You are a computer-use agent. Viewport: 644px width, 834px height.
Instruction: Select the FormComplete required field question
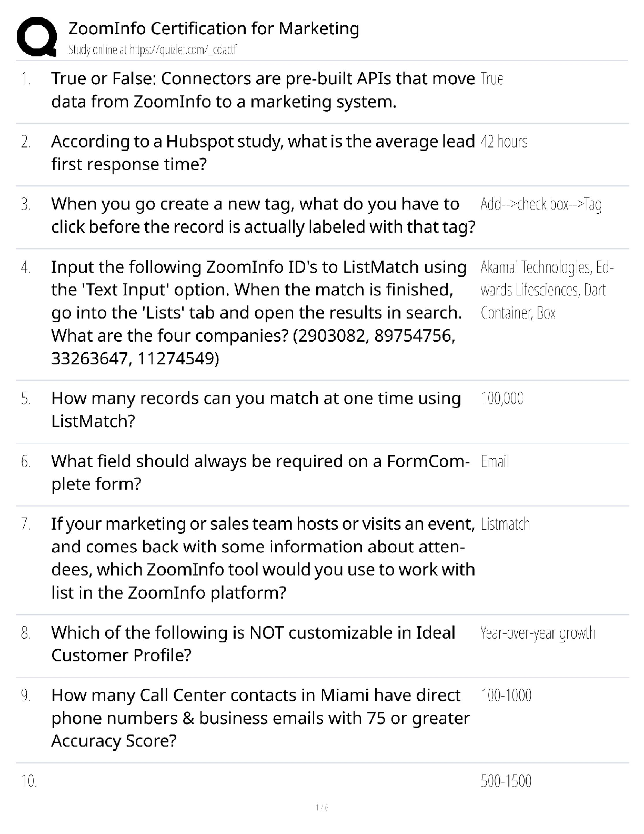coord(260,472)
